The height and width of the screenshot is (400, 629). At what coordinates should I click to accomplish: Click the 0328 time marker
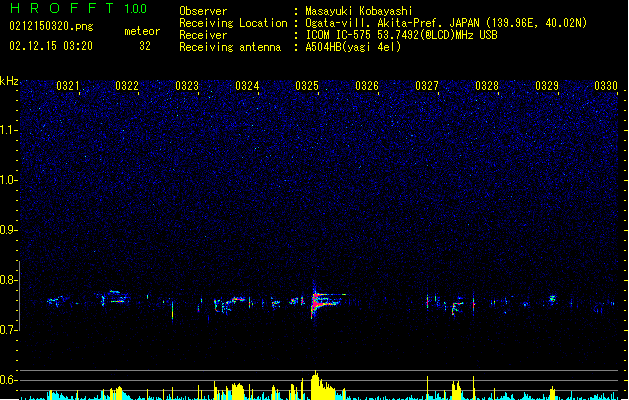(487, 86)
